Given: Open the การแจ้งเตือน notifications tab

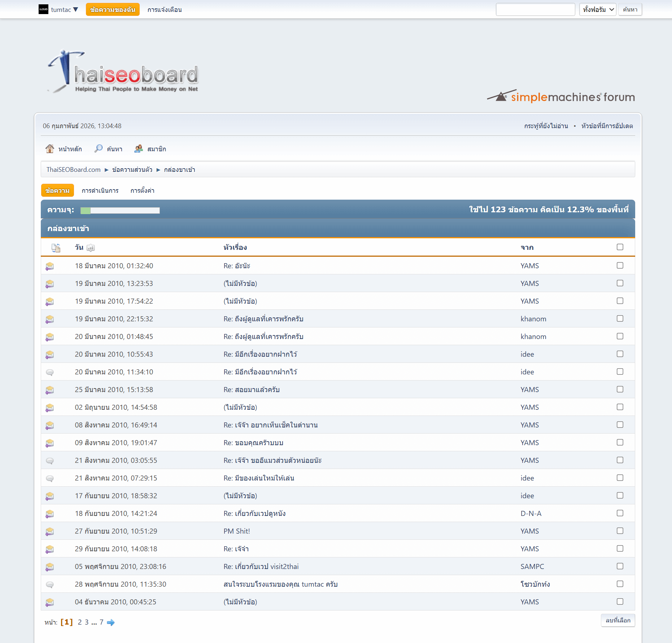Looking at the screenshot, I should pos(165,10).
